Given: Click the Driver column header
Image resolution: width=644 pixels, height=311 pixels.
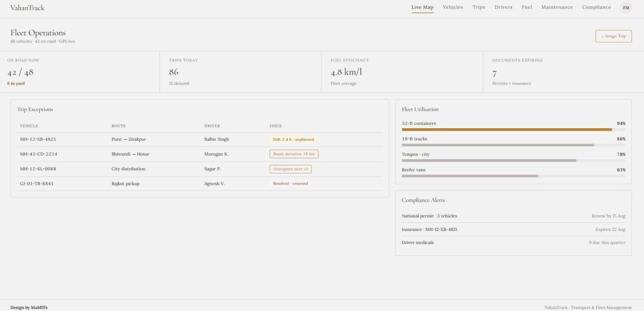Looking at the screenshot, I should 212,126.
